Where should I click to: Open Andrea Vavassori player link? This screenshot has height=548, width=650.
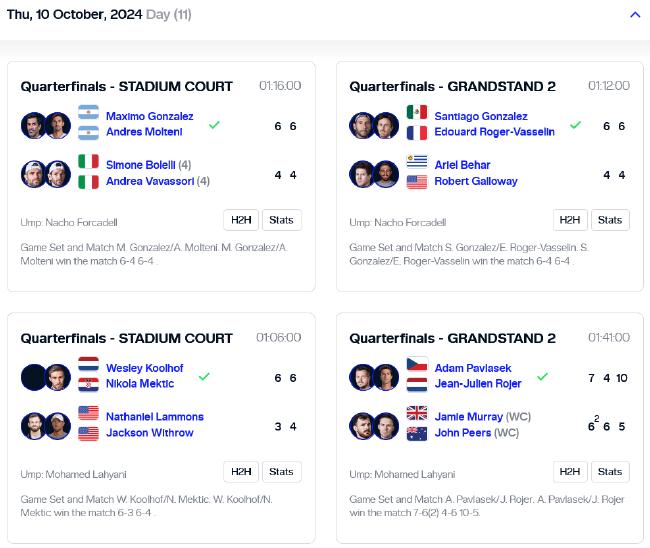pos(150,181)
